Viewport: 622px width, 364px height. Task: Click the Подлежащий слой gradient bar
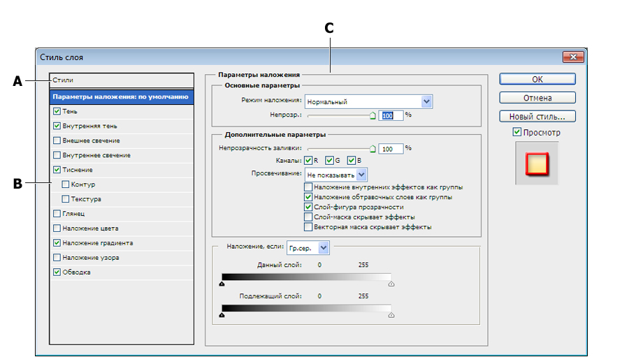tap(306, 308)
